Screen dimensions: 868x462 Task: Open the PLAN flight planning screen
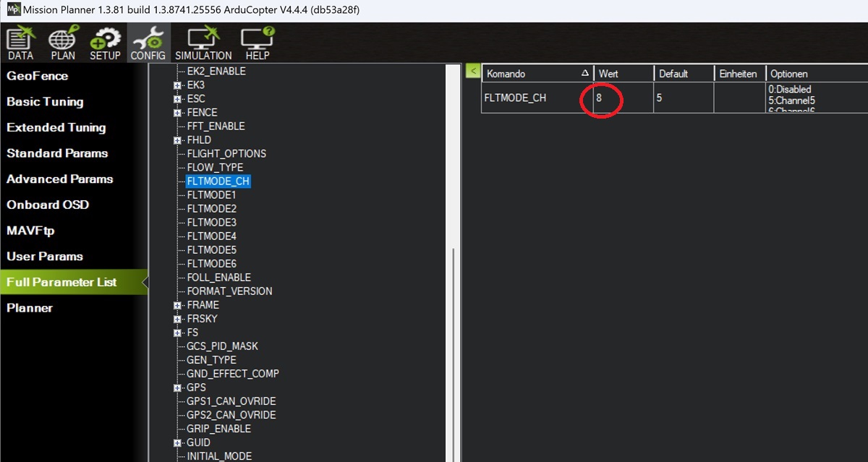63,43
